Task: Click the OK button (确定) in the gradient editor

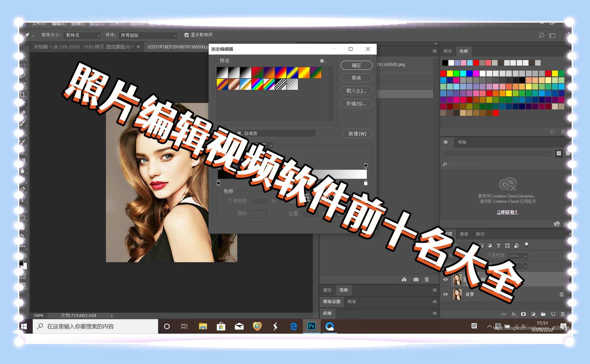Action: click(x=356, y=65)
